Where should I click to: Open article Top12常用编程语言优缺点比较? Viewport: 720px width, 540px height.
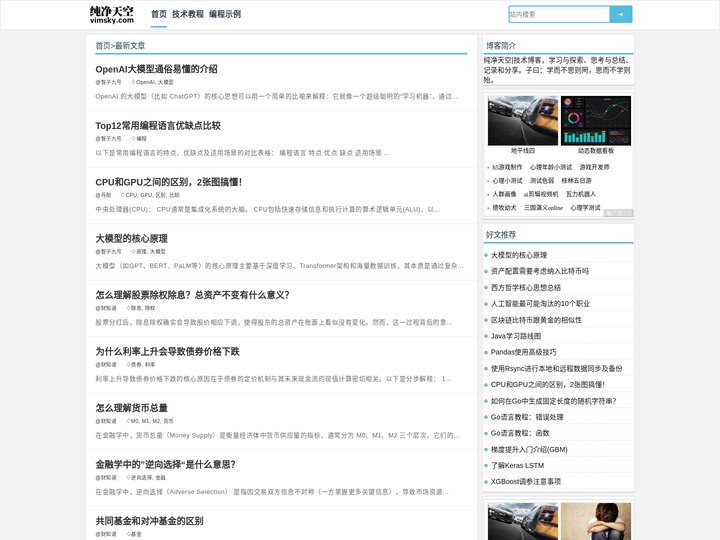[x=158, y=126]
